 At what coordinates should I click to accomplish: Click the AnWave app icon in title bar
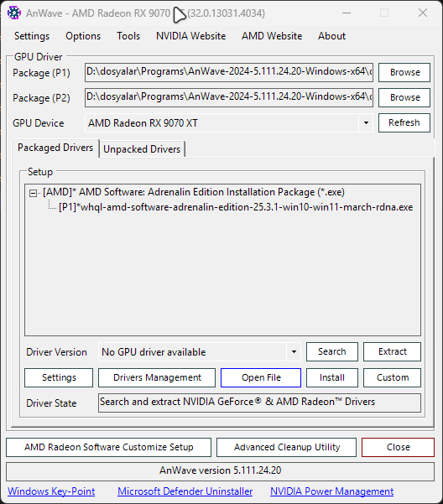point(14,13)
